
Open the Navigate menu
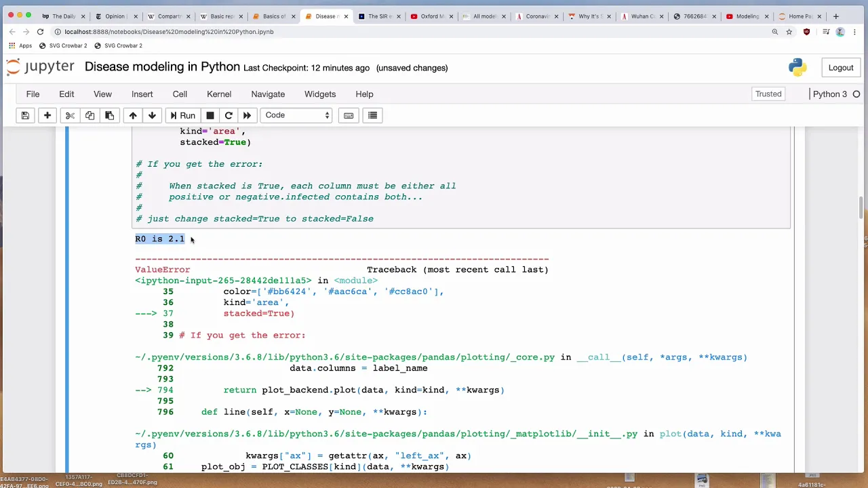point(268,94)
